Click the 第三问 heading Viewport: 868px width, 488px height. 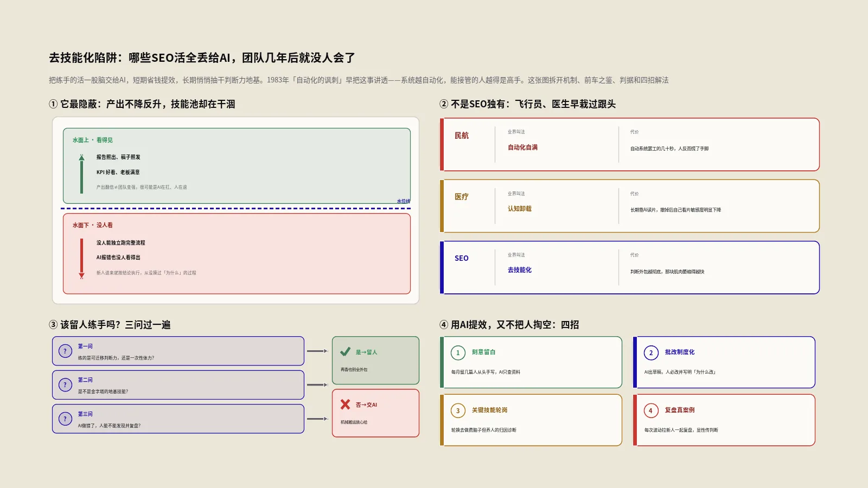pos(85,414)
